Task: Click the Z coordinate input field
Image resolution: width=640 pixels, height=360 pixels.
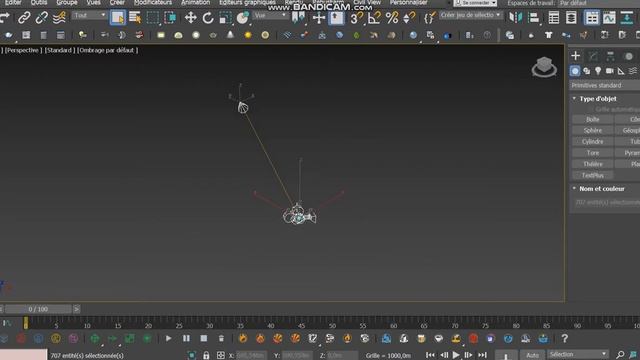Action: (342, 356)
